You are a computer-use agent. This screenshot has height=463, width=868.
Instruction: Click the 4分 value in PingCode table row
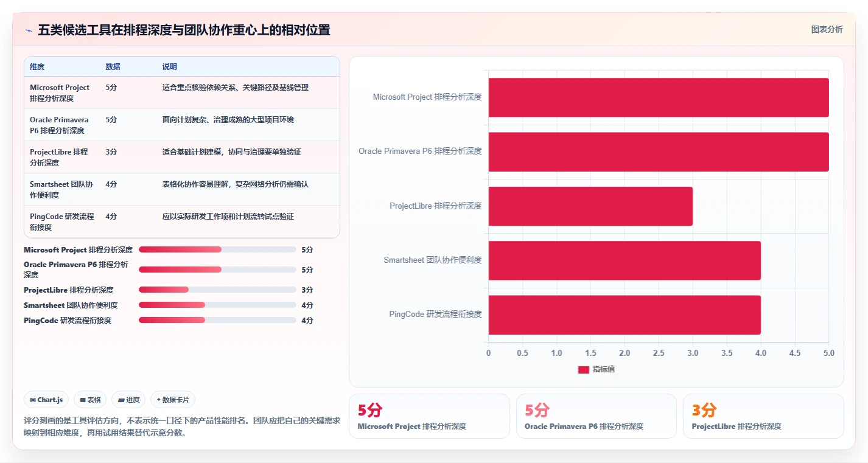coord(111,217)
